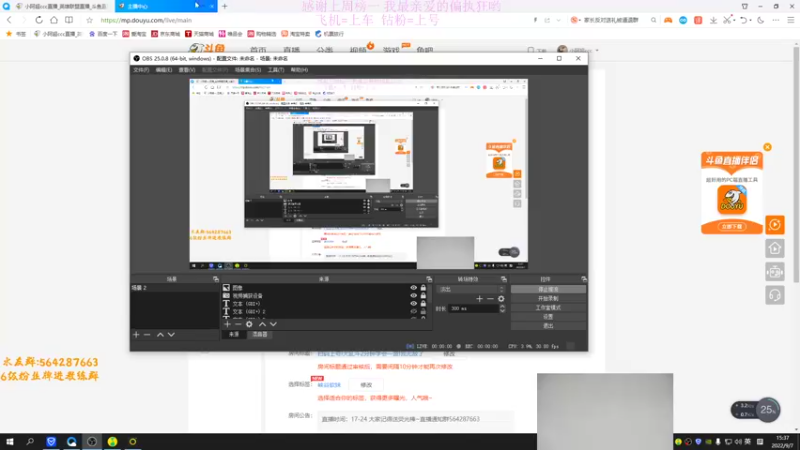The height and width of the screenshot is (450, 800).
Task: Open Windows taskbar search
Action: (30, 442)
